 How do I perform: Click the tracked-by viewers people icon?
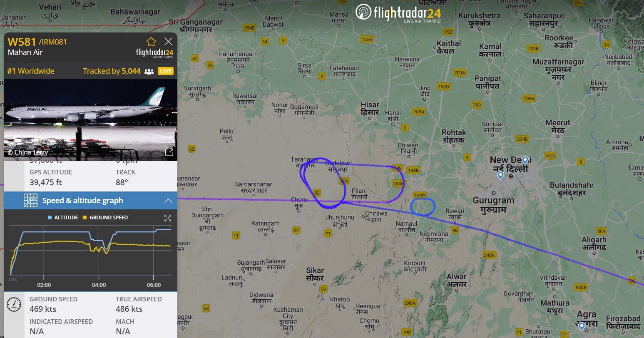[x=149, y=71]
